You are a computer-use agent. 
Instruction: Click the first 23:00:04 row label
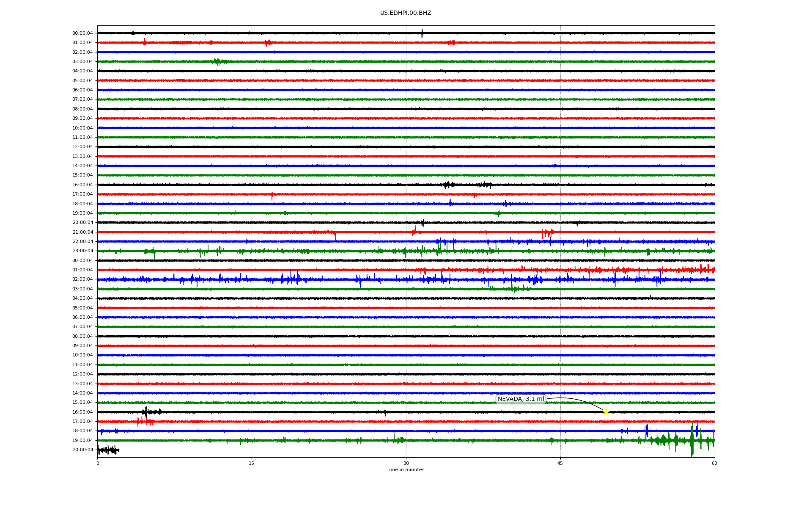click(x=82, y=251)
